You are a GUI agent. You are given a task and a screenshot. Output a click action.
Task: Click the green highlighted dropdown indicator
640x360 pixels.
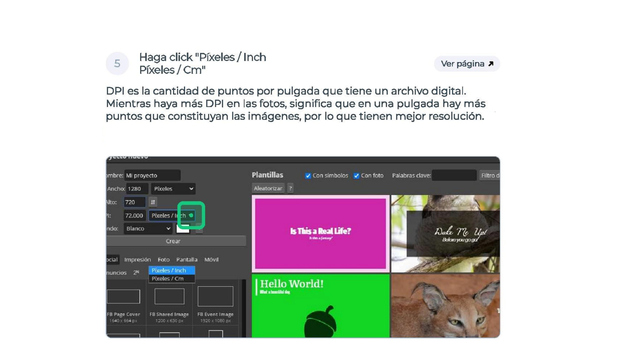(x=191, y=215)
